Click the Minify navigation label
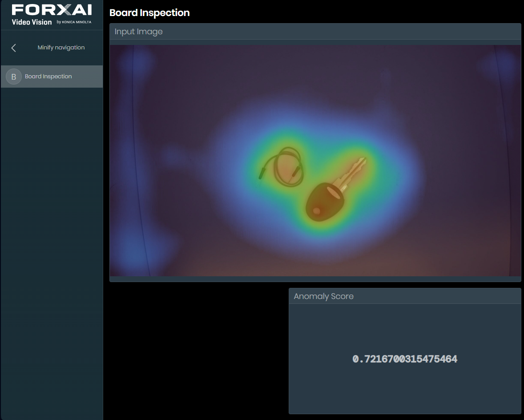524x420 pixels. (61, 48)
